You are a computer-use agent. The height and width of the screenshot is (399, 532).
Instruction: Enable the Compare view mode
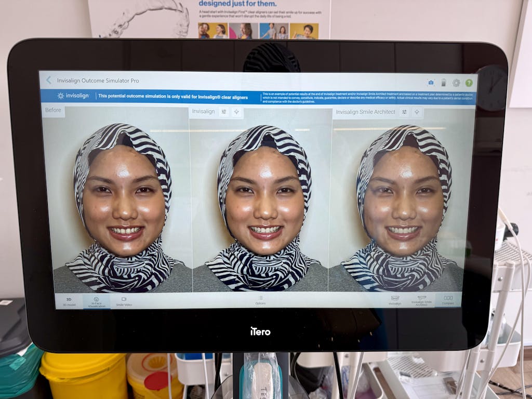pos(448,300)
